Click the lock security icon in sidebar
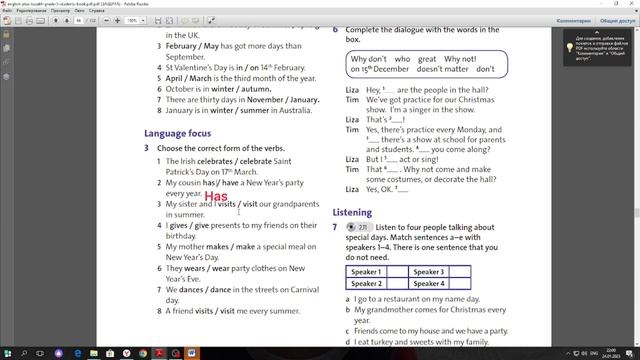Viewport: 640px width, 360px height. 7,35
